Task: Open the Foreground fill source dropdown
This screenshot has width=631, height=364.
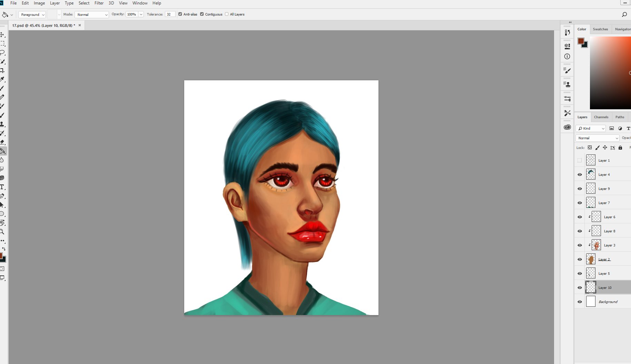Action: point(32,14)
